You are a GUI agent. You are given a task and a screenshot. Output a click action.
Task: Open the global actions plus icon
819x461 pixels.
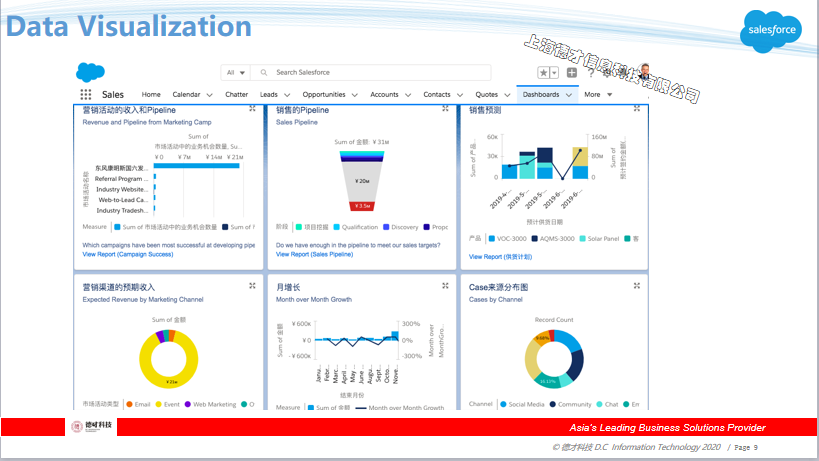click(x=572, y=73)
